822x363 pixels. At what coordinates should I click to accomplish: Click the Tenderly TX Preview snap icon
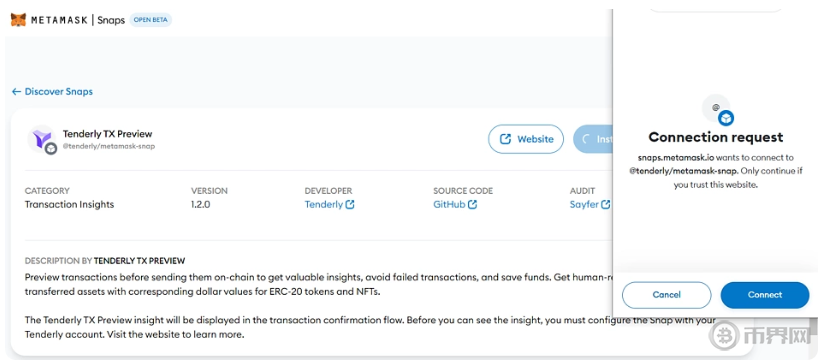click(x=42, y=140)
